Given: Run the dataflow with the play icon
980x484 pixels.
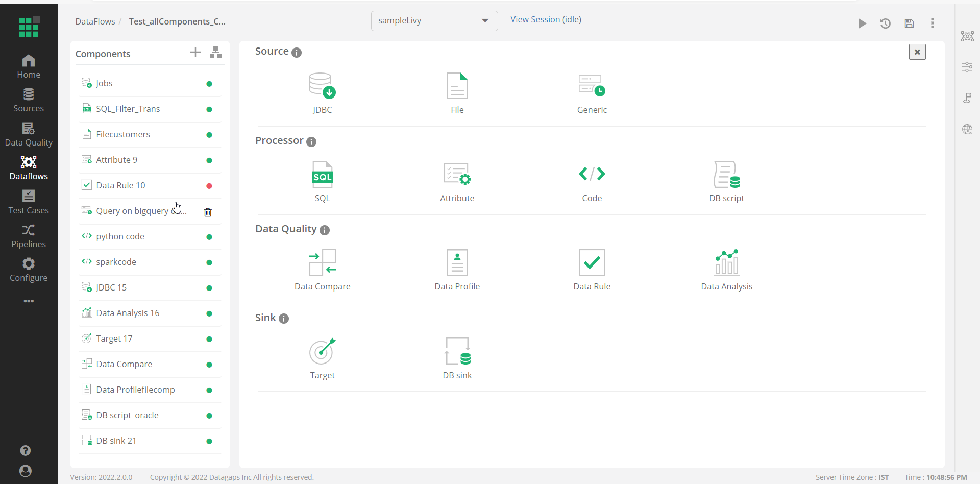Looking at the screenshot, I should pyautogui.click(x=862, y=23).
